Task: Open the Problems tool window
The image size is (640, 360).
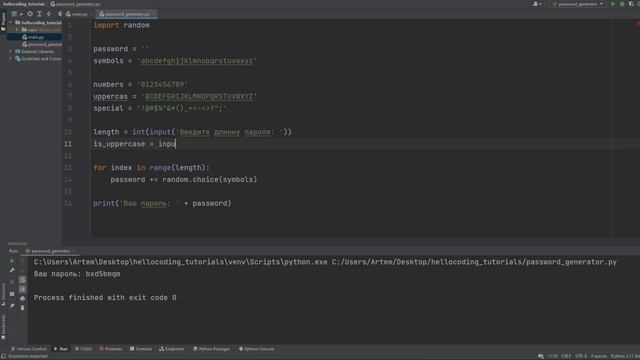Action: (x=111, y=349)
